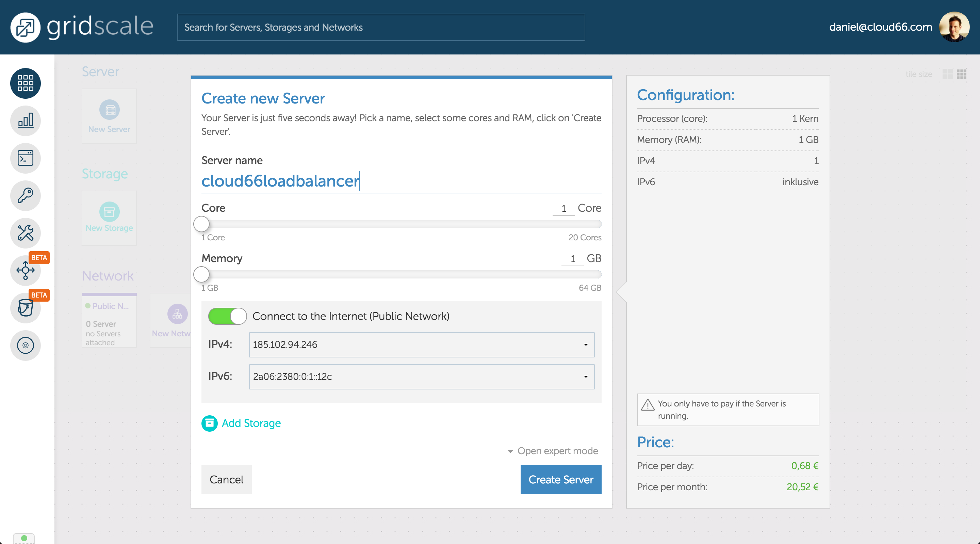Click the Memory slider handle
The width and height of the screenshot is (980, 544).
point(201,274)
